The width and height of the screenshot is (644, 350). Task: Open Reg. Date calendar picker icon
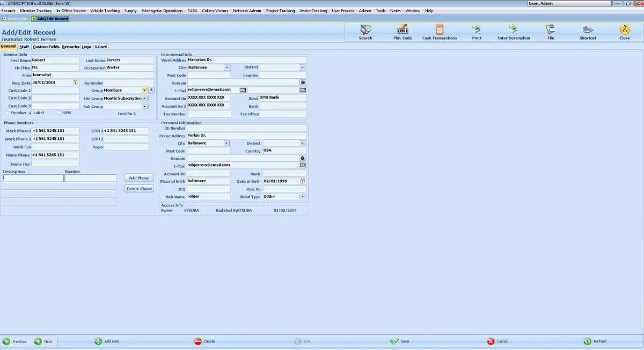click(x=76, y=83)
